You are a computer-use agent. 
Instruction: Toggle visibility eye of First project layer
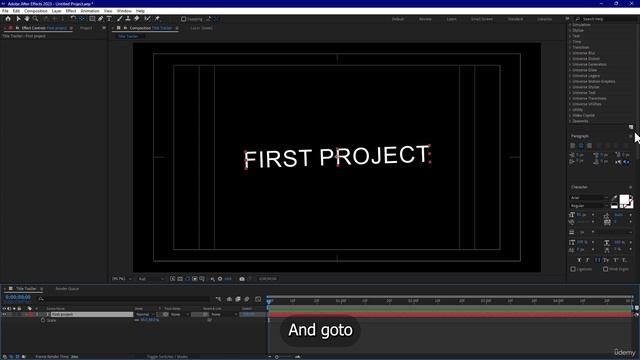[4, 314]
